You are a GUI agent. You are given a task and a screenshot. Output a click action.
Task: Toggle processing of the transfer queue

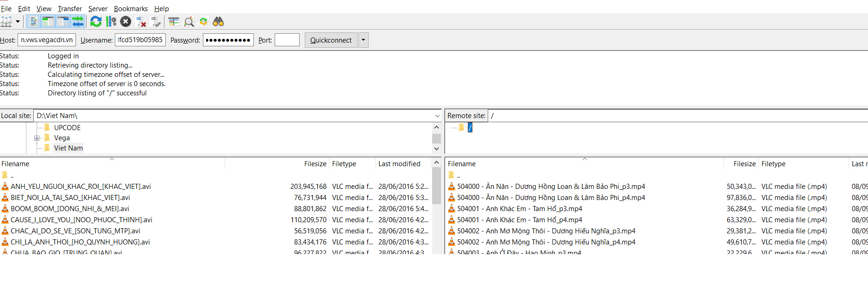(111, 22)
